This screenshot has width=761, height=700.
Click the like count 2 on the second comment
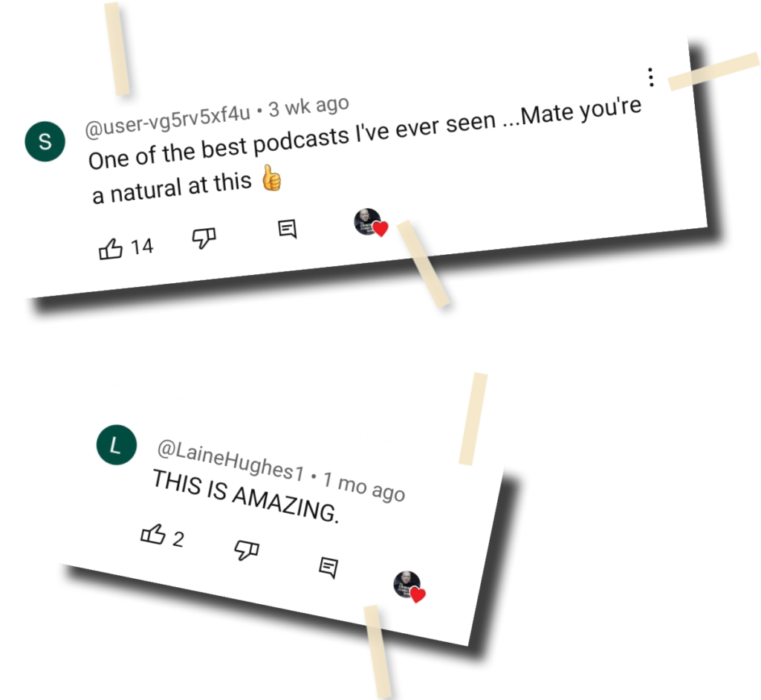click(178, 539)
